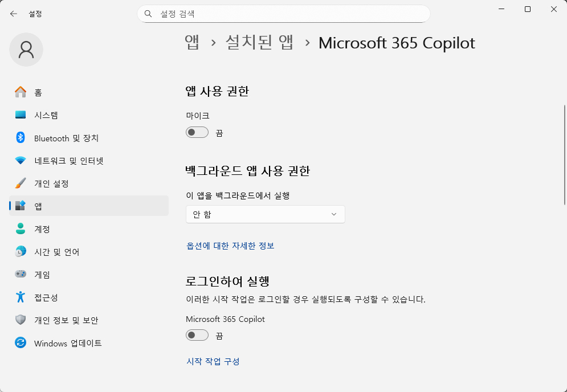Screen dimensions: 567x392
Task: Click the Apps icon in sidebar
Action: pos(21,206)
